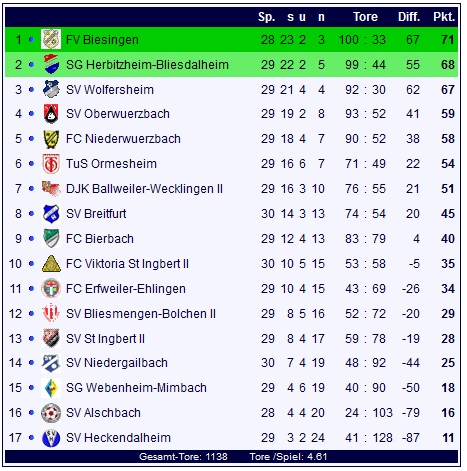Click the FV Biesingen club crest
The width and height of the screenshot is (467, 471).
point(51,39)
